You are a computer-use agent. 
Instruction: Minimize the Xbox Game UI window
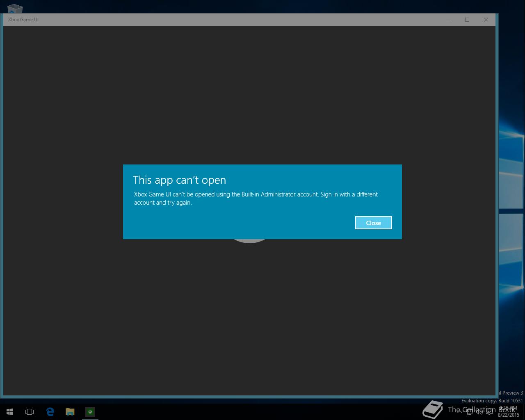pyautogui.click(x=448, y=20)
